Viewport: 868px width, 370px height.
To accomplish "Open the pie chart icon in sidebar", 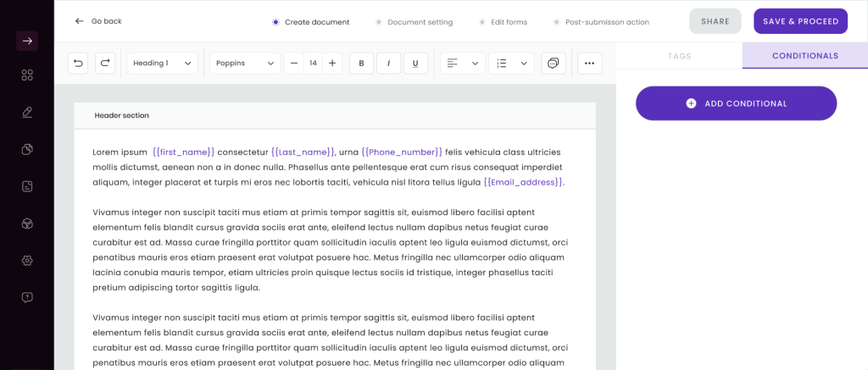I will 27,149.
